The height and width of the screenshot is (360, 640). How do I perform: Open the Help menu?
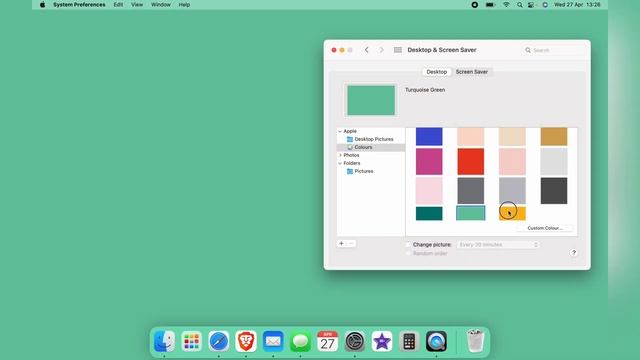pos(184,5)
